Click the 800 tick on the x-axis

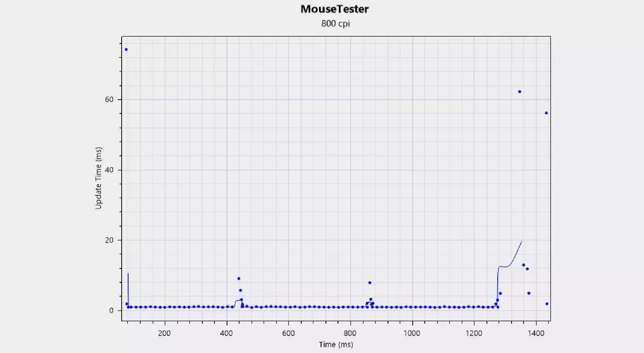coord(351,332)
